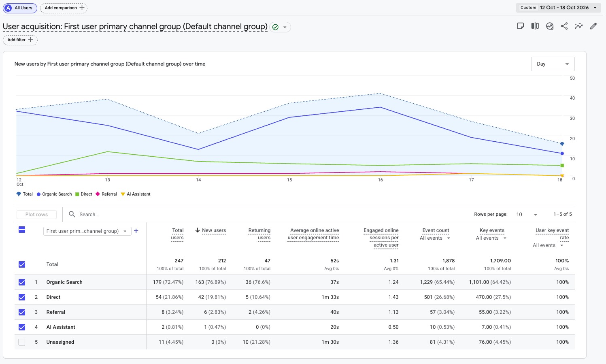Click the sparkline insights icon
The height and width of the screenshot is (364, 606).
579,26
